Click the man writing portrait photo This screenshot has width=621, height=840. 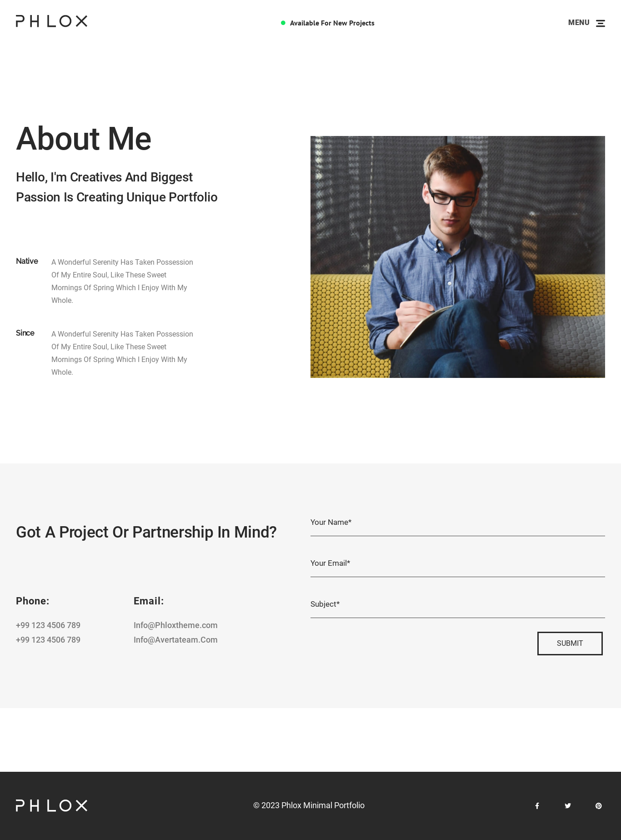pos(457,257)
